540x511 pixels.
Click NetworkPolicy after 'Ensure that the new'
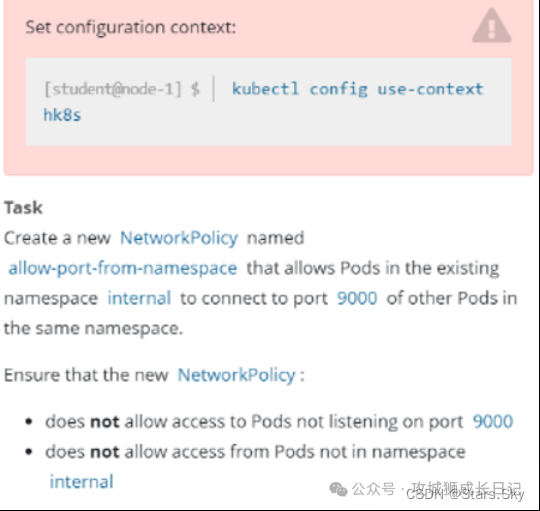pos(237,375)
